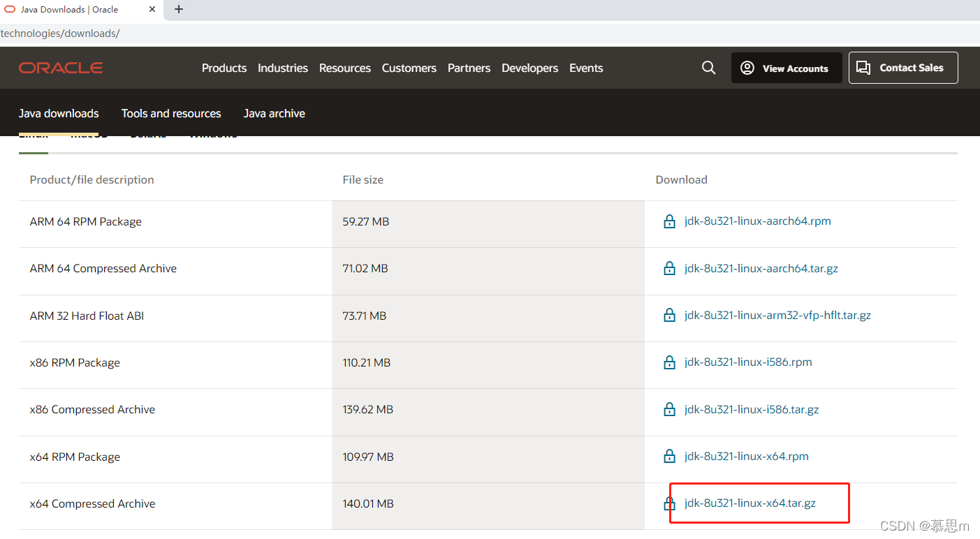Click the View Accounts user icon
Screen dimensions: 980x539
tap(747, 68)
